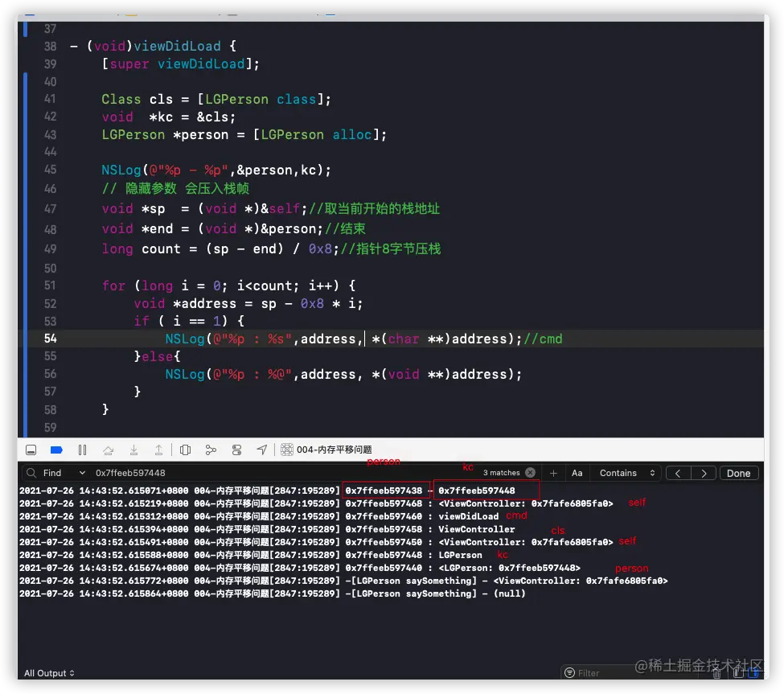This screenshot has height=694, width=784.
Task: Open the Debug Memory Graph icon
Action: pyautogui.click(x=211, y=450)
